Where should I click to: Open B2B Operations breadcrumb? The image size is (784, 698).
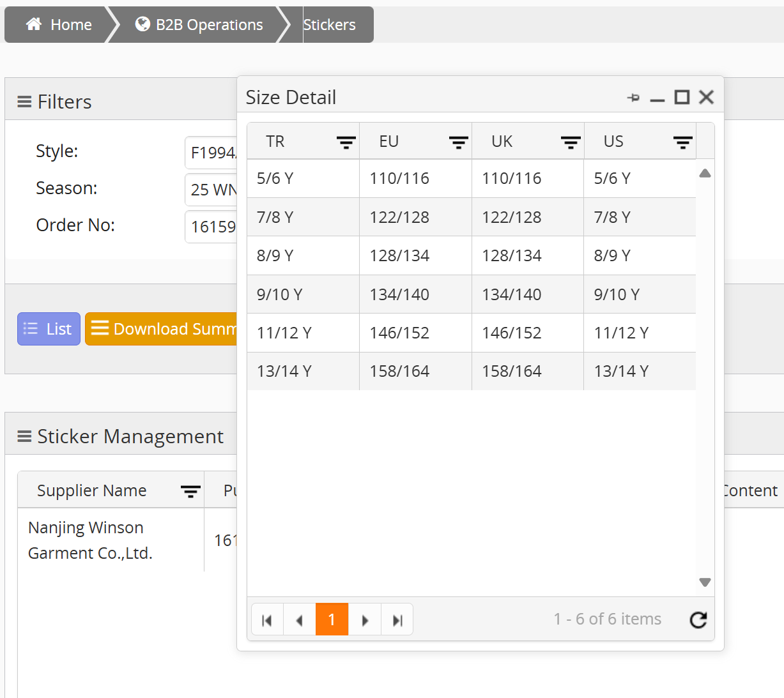coord(199,25)
